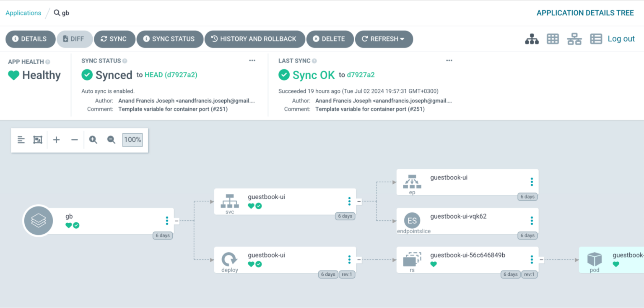Switch to the resource list view icon
The image size is (644, 308).
[596, 39]
